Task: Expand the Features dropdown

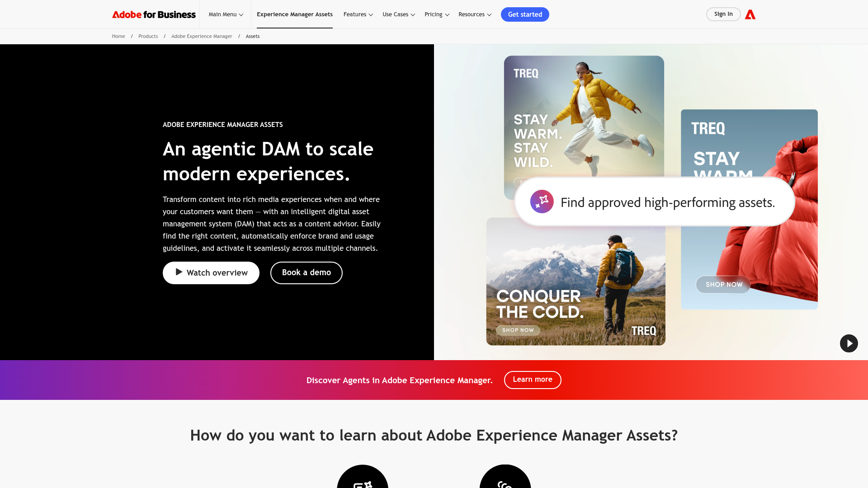Action: (358, 14)
